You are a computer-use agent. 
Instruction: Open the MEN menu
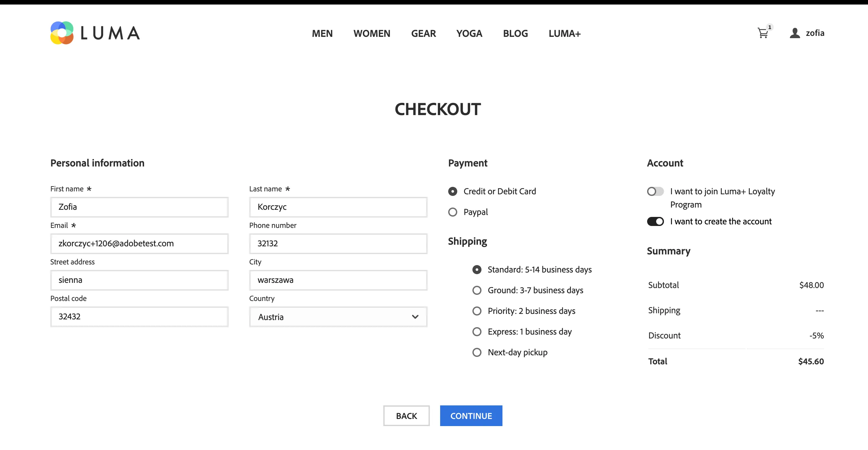click(x=322, y=33)
